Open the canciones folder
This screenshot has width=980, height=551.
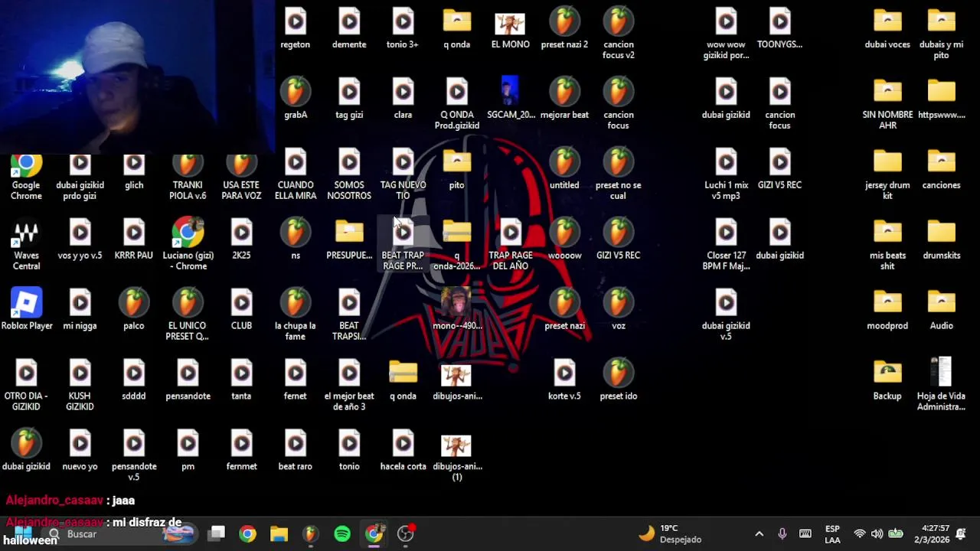coord(942,170)
